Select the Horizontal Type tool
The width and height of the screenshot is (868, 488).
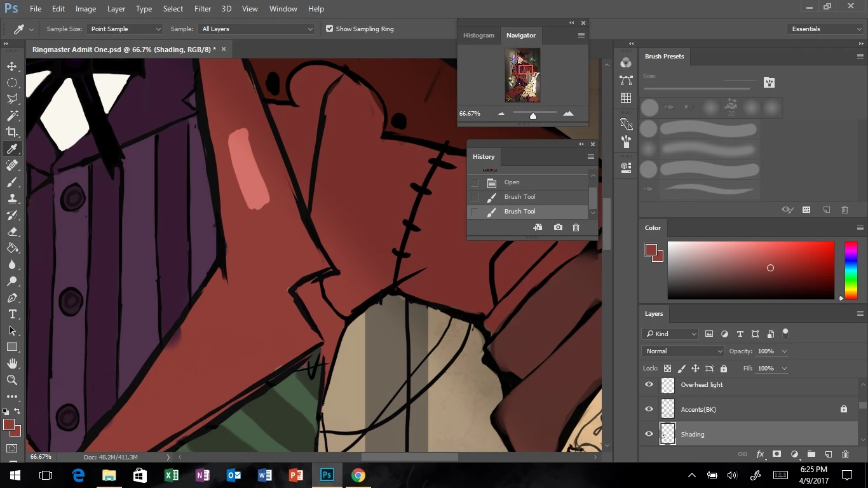coord(12,314)
